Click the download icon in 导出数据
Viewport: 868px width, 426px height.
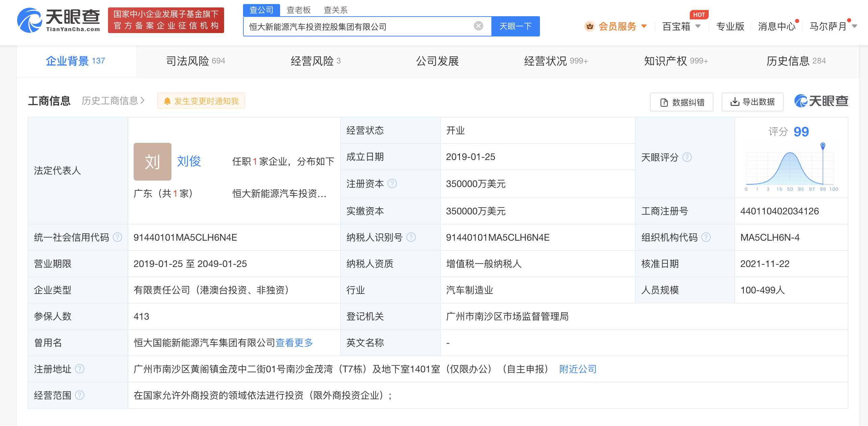(735, 102)
